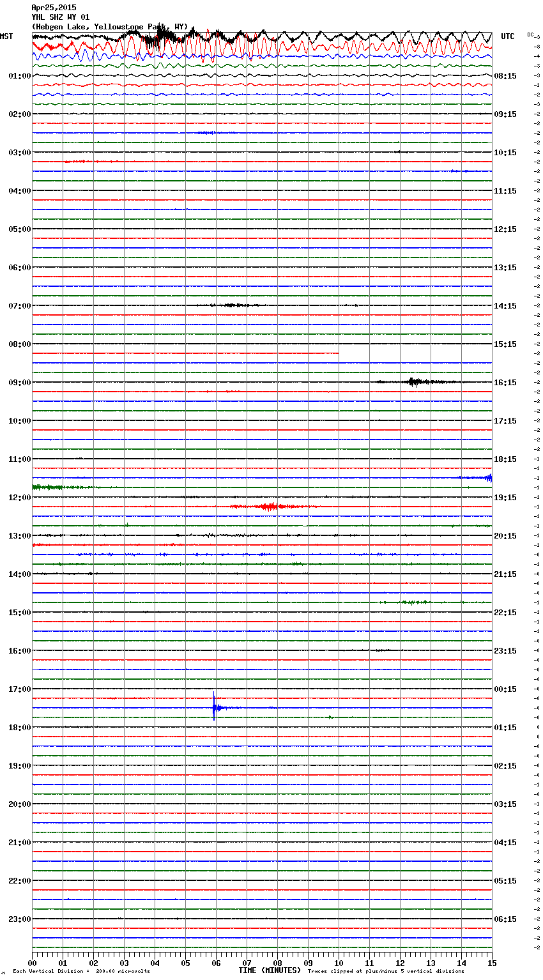Select the 01:00 MST time label
Screen dimensions: 543x980
20,76
